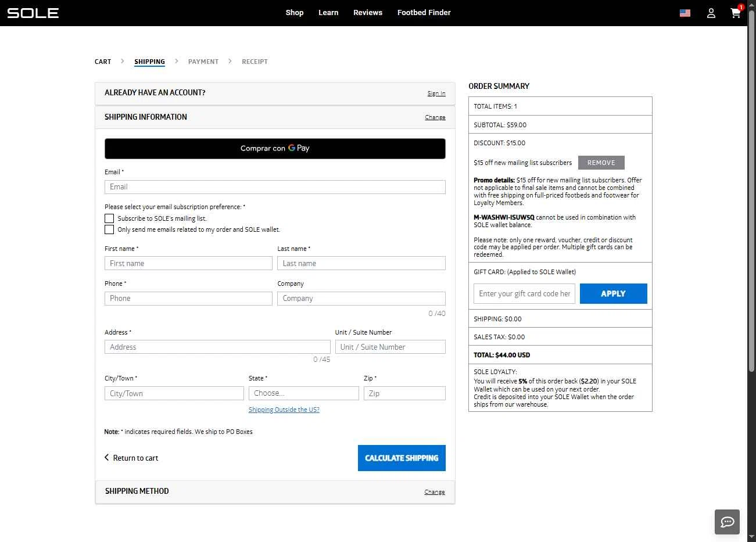Apply the gift card code
The image size is (756, 542).
coord(614,293)
